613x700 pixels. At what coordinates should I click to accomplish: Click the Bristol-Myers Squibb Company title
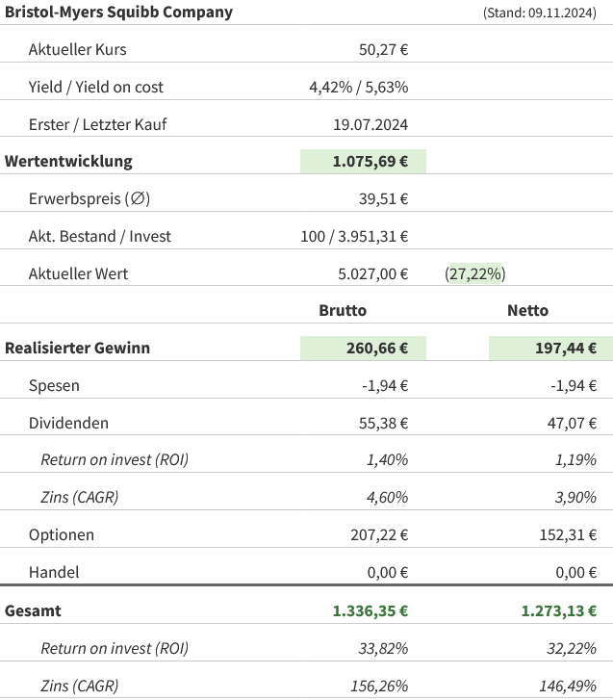119,13
